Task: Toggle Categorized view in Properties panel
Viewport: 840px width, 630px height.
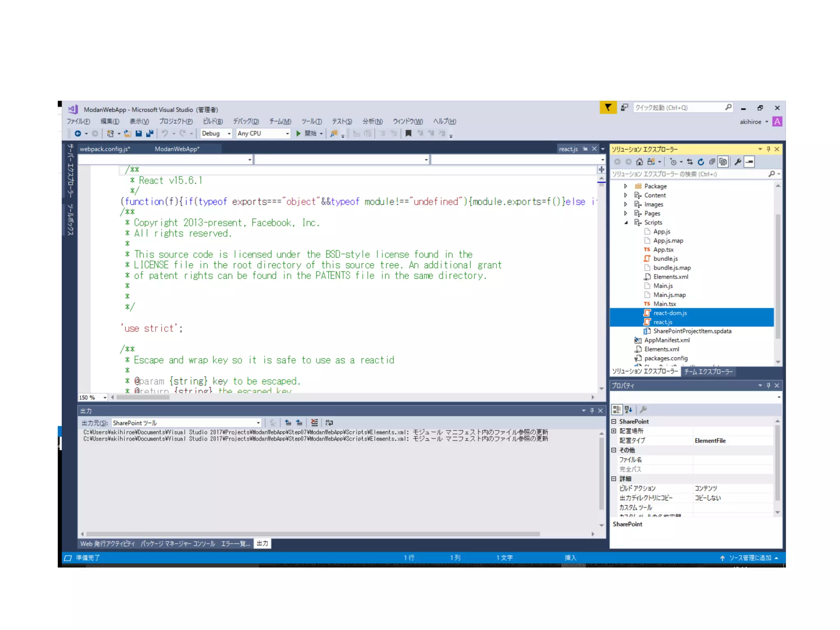Action: pos(616,409)
